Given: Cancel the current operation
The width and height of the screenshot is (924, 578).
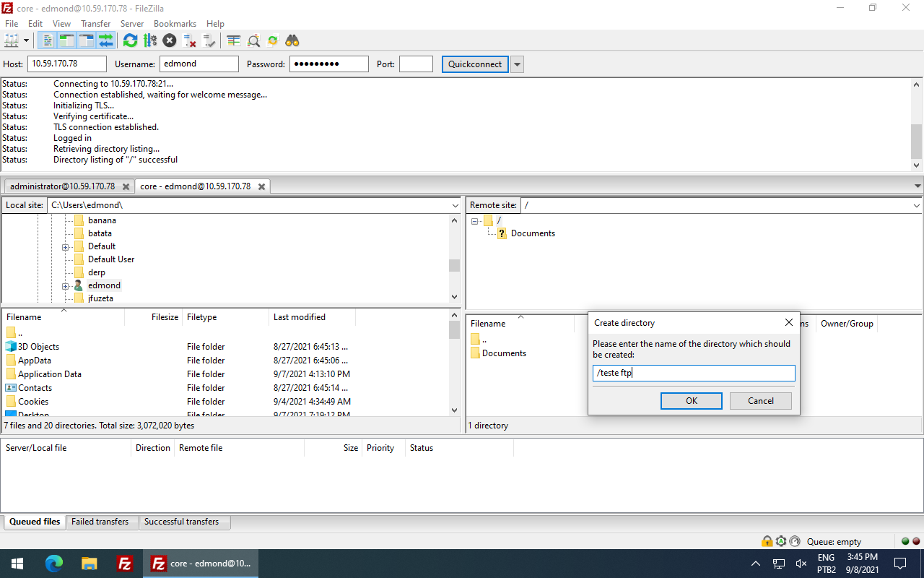Looking at the screenshot, I should click(169, 40).
